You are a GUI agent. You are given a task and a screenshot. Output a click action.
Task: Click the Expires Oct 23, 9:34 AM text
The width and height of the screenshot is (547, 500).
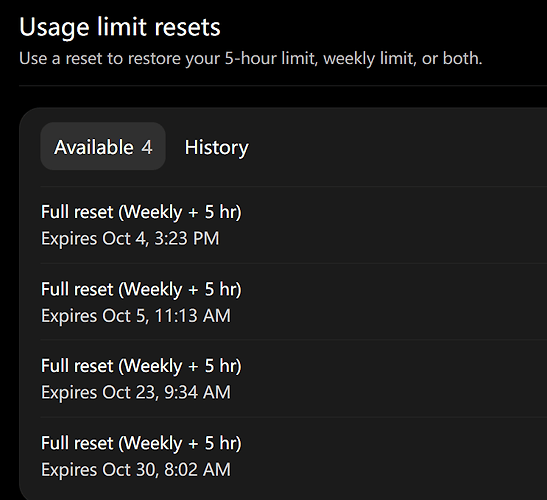pos(136,393)
